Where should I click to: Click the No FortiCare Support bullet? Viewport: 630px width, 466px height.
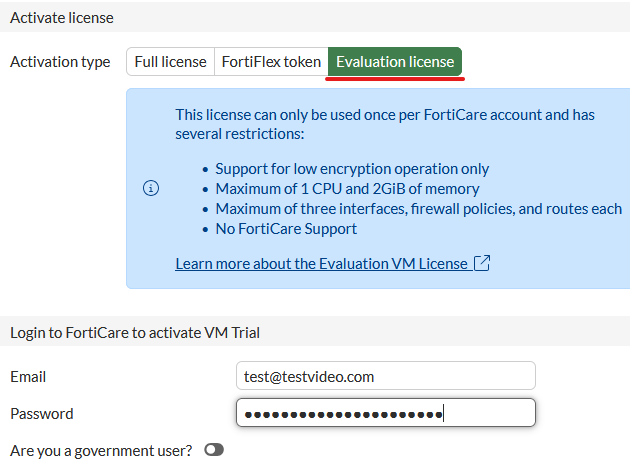tap(286, 229)
